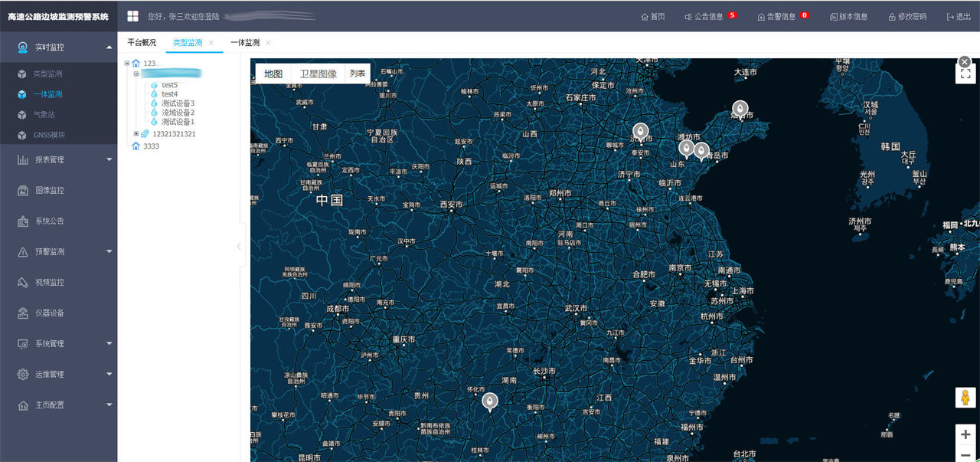The image size is (980, 462).
Task: Switch to 列表 list view
Action: pyautogui.click(x=358, y=74)
